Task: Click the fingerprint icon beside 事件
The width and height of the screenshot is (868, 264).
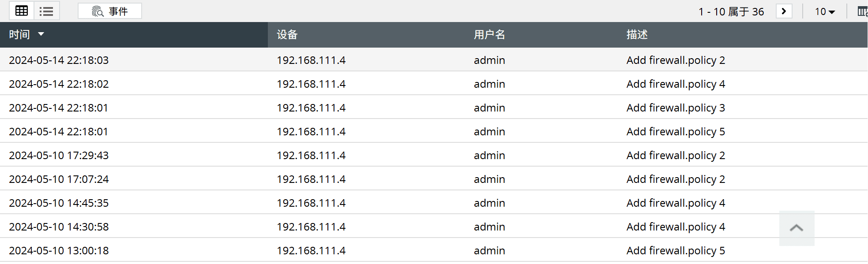Action: click(x=98, y=11)
